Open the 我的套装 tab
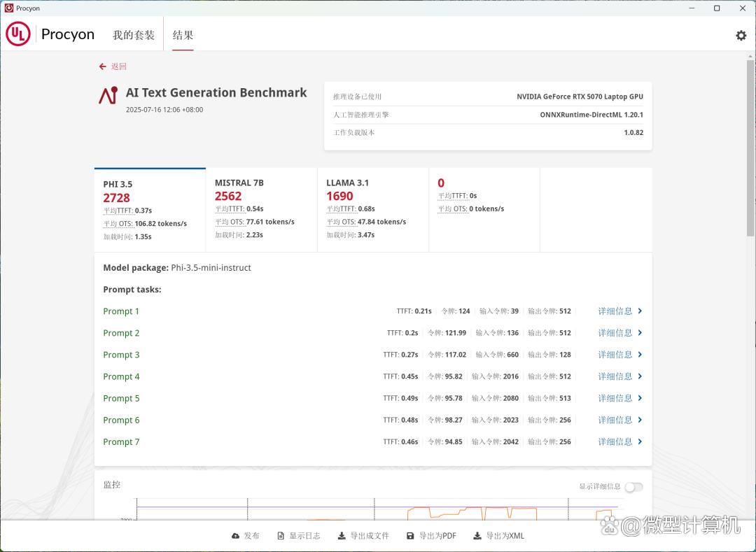The image size is (756, 552). pyautogui.click(x=134, y=35)
